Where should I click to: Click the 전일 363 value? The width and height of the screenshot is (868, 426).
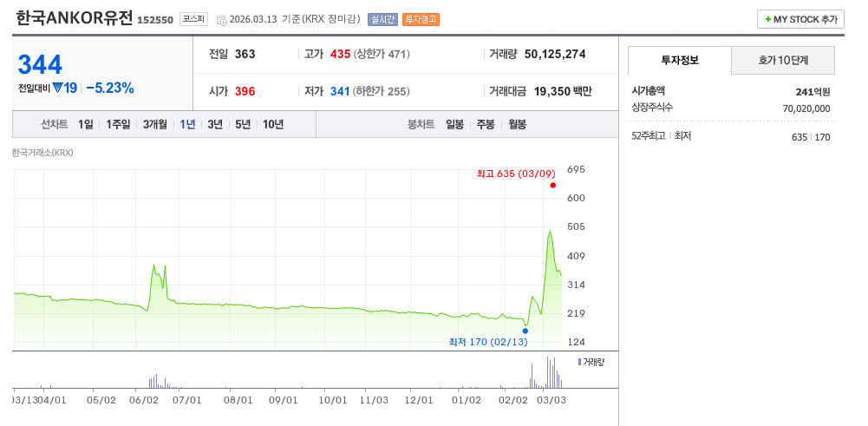click(x=245, y=55)
